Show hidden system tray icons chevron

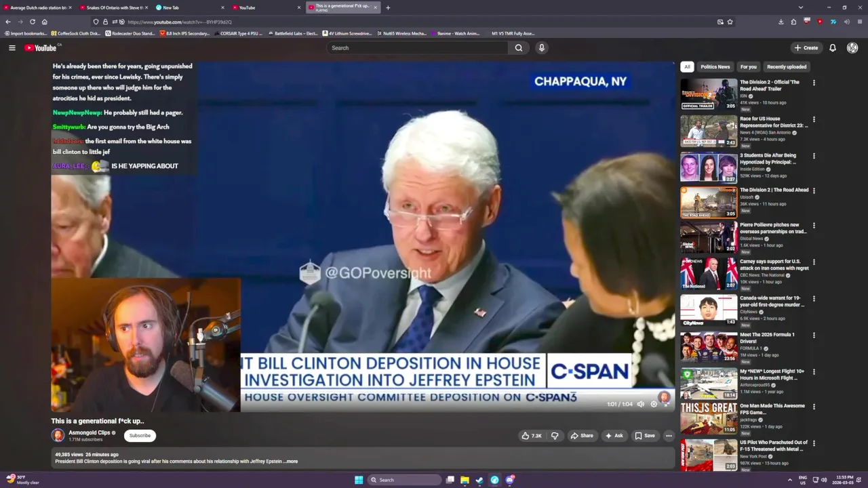790,480
